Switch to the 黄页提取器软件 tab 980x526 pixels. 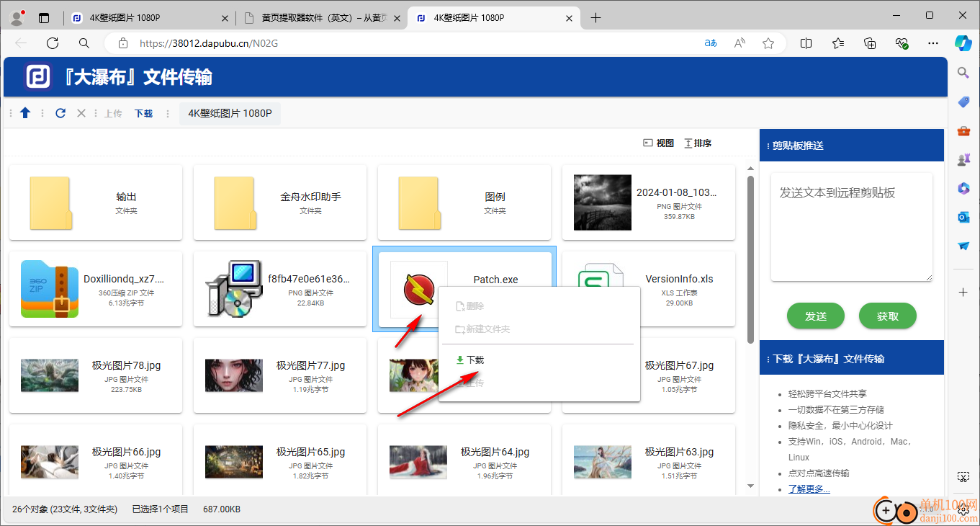click(322, 19)
